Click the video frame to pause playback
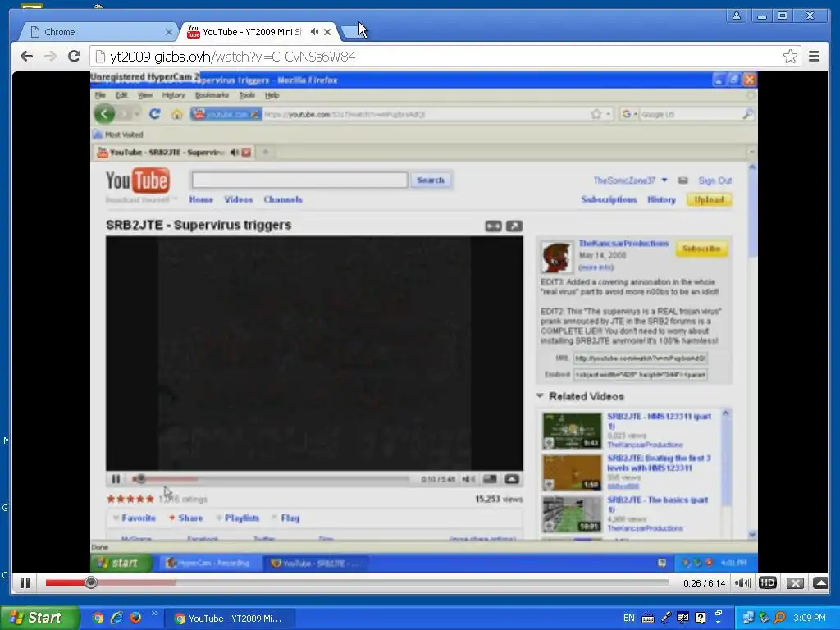The height and width of the screenshot is (630, 840). coord(420,322)
